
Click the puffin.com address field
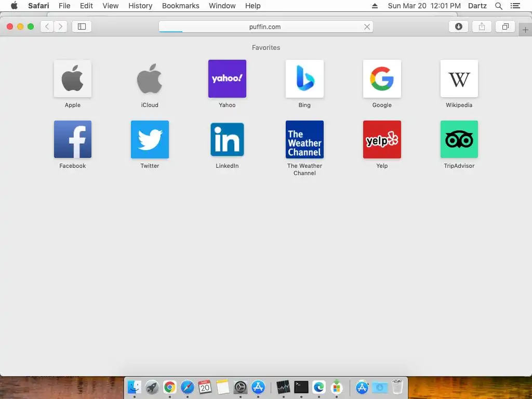(266, 27)
